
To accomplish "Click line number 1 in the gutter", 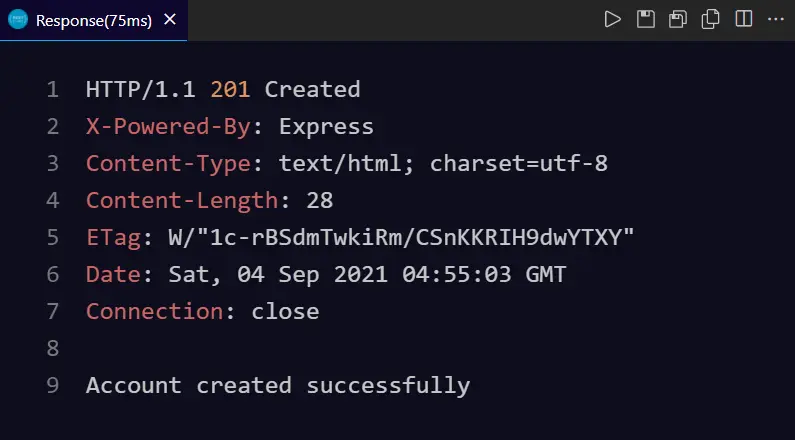I will click(x=52, y=90).
